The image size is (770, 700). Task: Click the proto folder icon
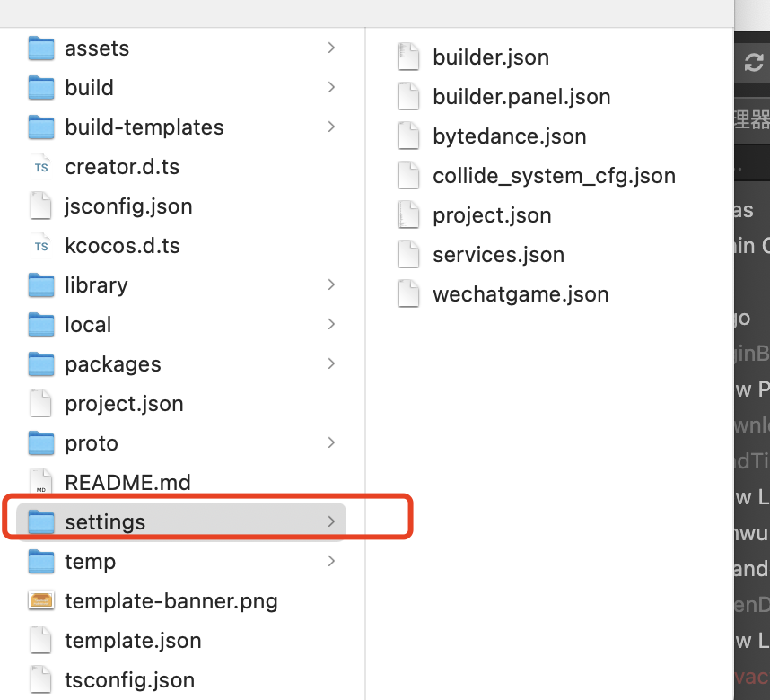coord(41,443)
